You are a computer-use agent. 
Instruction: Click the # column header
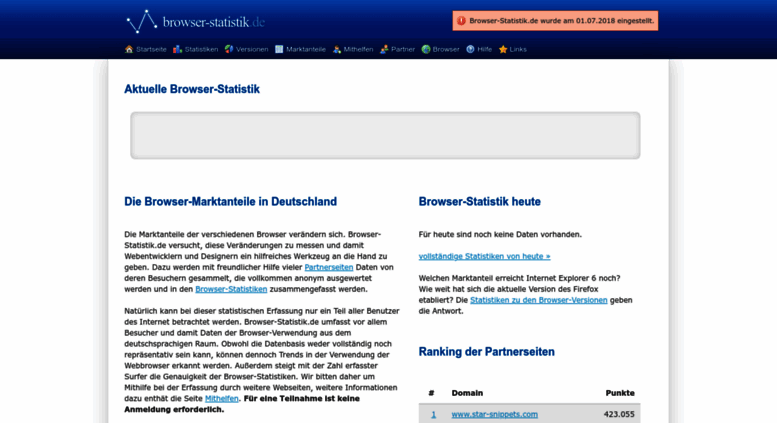[431, 393]
